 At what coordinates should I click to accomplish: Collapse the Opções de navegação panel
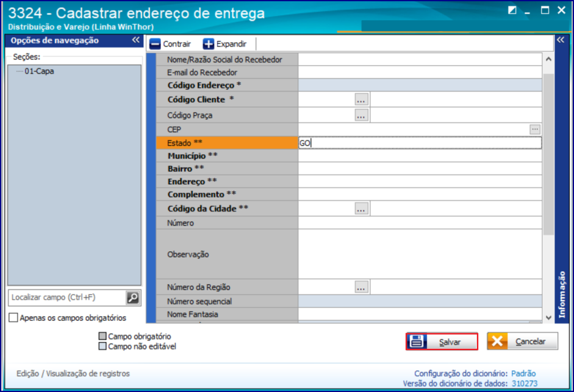click(136, 40)
